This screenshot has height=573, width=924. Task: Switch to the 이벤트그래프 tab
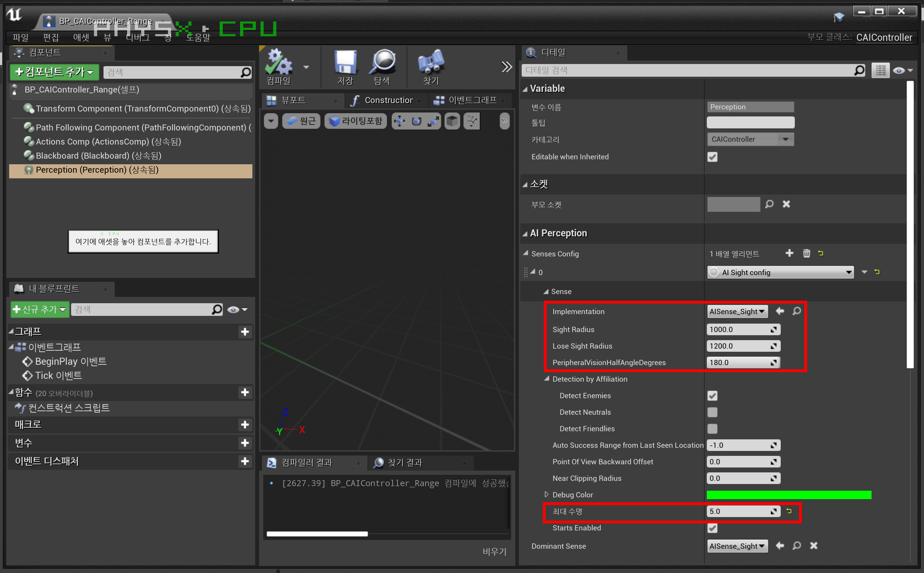(471, 100)
